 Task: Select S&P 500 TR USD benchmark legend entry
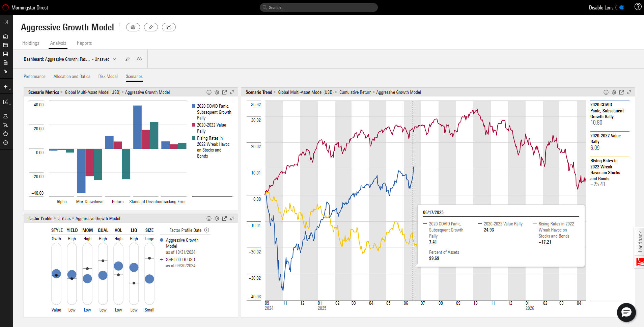[180, 260]
